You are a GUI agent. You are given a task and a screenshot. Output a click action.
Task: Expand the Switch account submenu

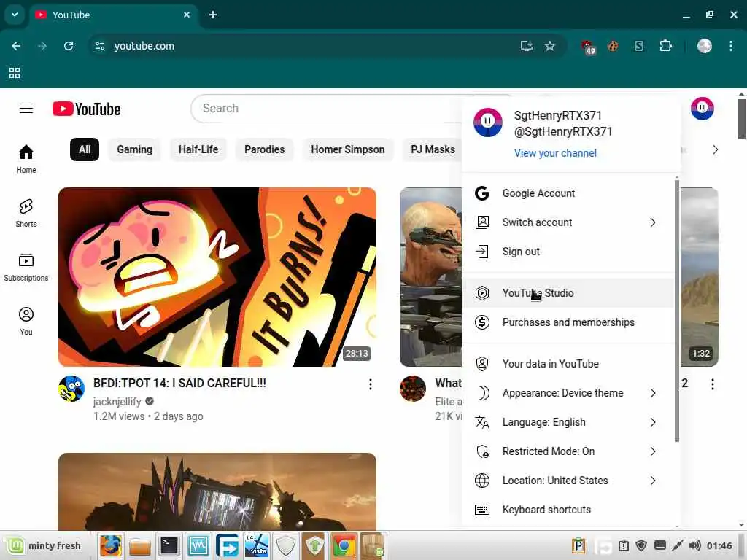pyautogui.click(x=568, y=222)
